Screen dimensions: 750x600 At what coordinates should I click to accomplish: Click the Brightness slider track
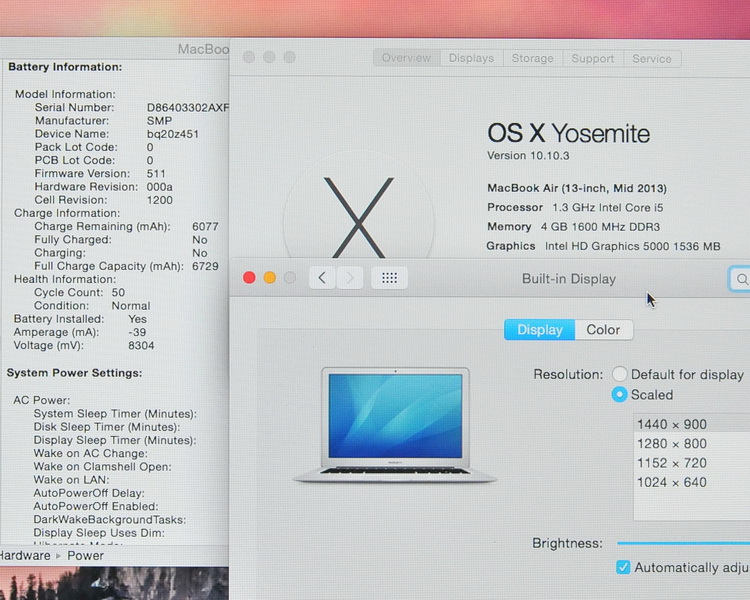(x=683, y=543)
